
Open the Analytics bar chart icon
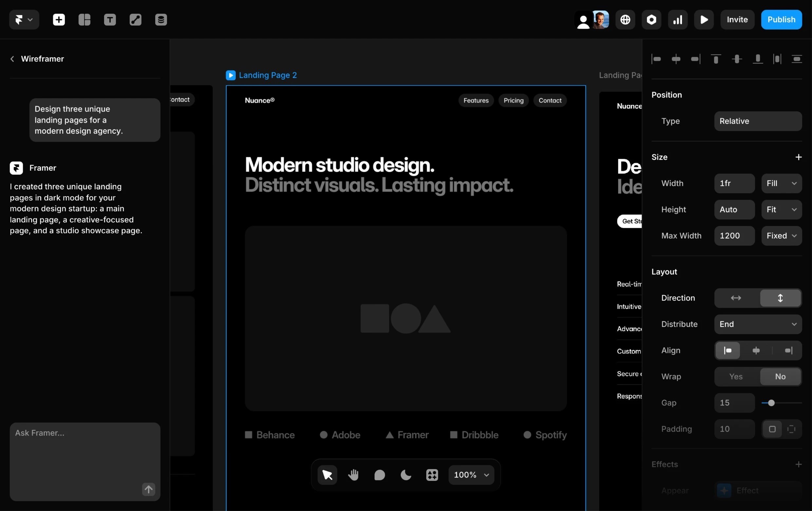point(677,20)
